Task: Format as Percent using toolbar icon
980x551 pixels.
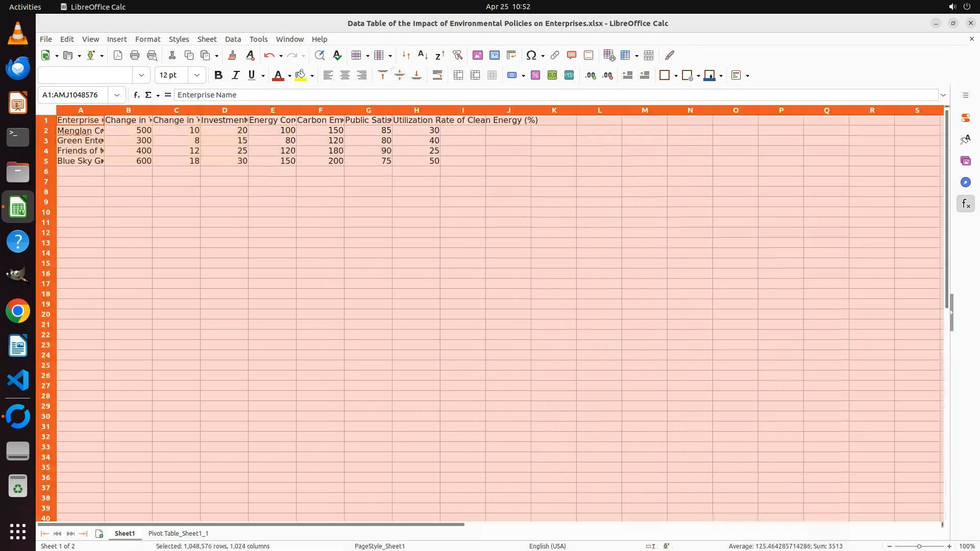Action: click(535, 76)
